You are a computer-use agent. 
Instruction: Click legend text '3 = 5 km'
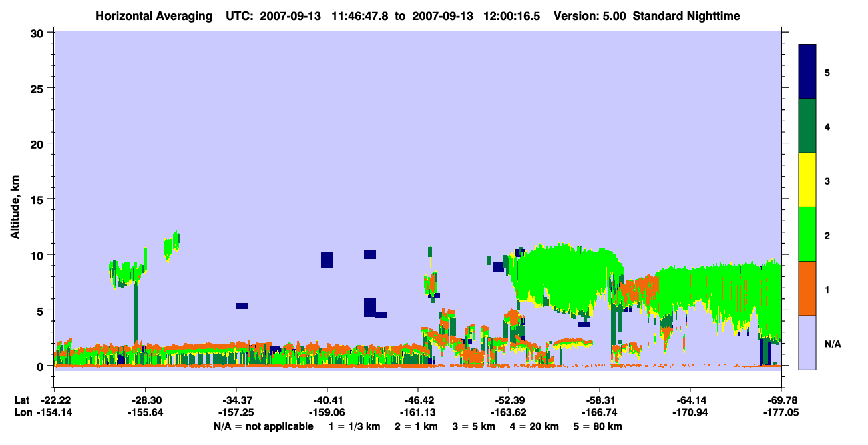pos(475,426)
